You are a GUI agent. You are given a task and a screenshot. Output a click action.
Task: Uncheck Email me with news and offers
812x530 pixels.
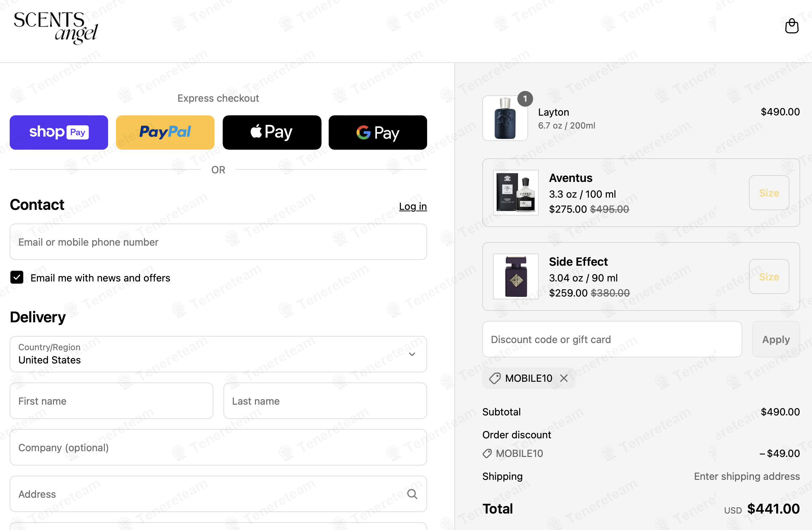[x=17, y=278]
